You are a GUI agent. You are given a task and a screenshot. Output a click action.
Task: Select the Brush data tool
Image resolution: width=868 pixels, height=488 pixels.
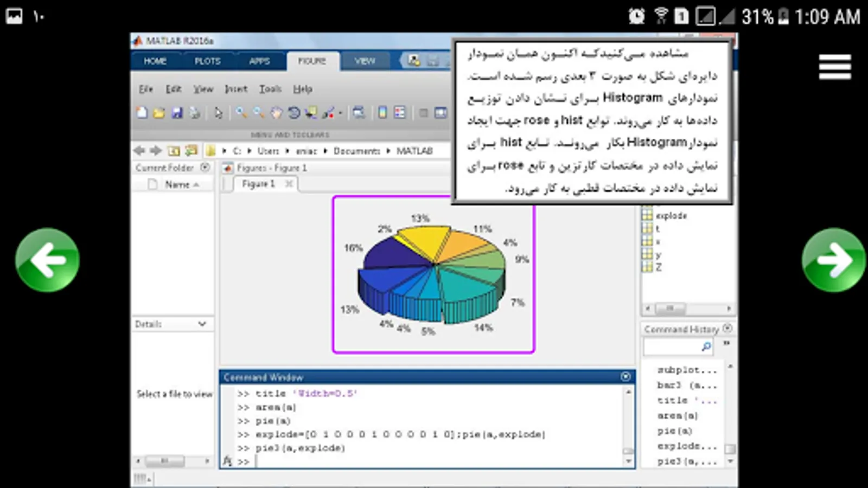click(328, 113)
